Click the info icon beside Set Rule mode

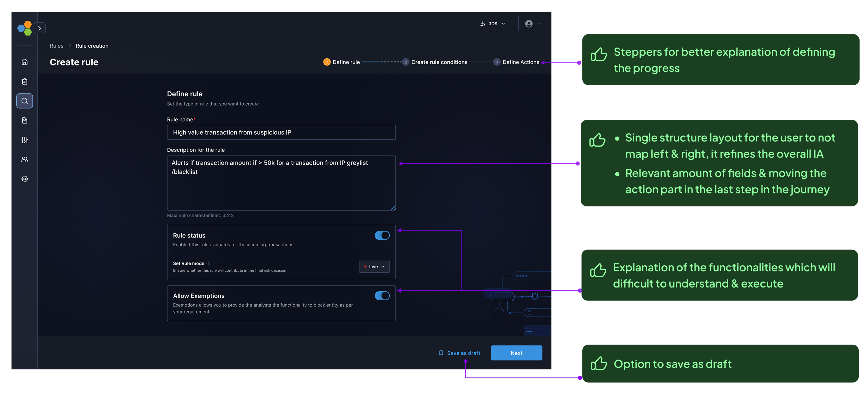tap(208, 264)
